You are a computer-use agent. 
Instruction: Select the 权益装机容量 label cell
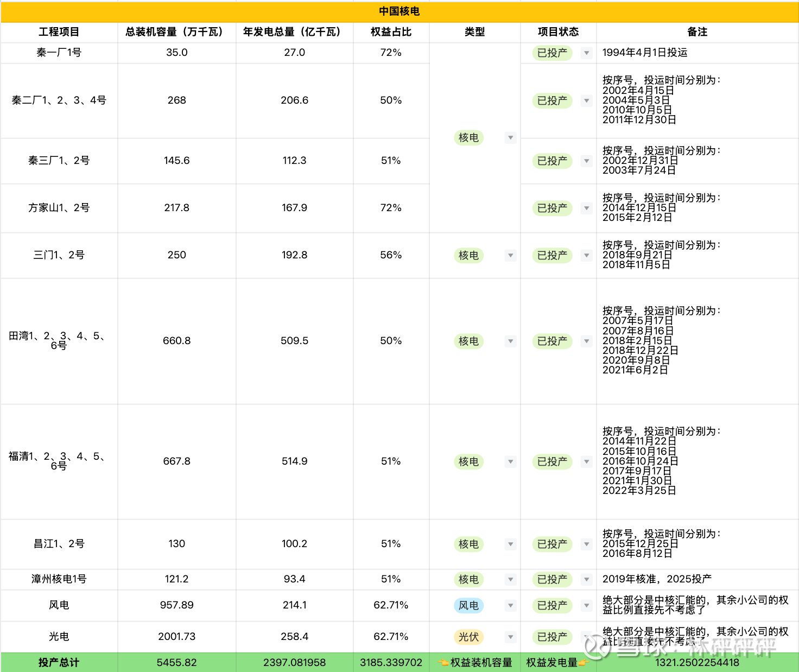click(x=475, y=663)
